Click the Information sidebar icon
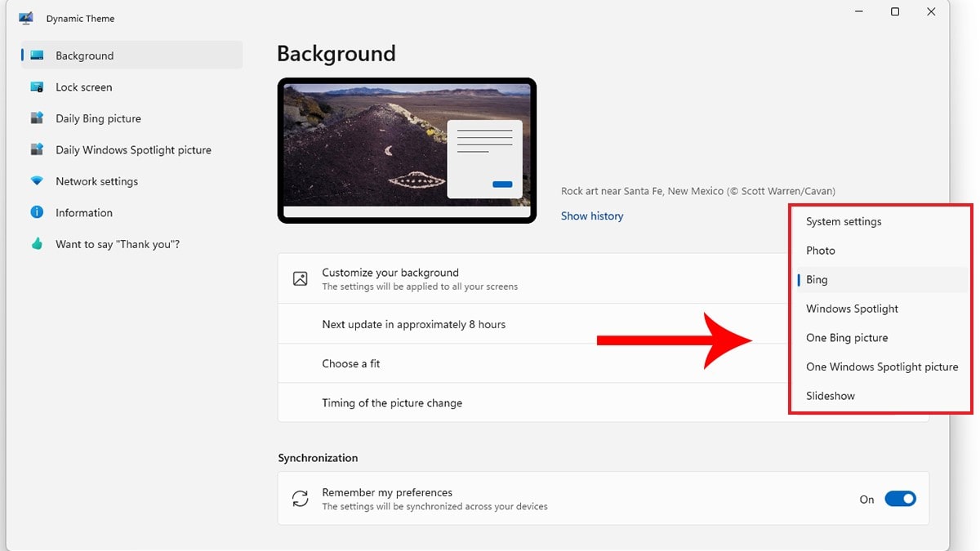This screenshot has width=980, height=551. point(38,212)
